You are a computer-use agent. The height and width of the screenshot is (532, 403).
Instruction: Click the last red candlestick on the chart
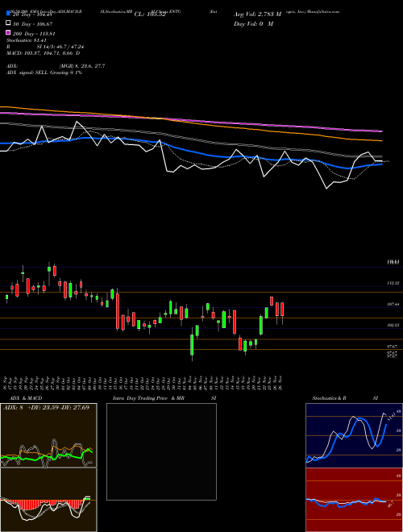coord(282,309)
